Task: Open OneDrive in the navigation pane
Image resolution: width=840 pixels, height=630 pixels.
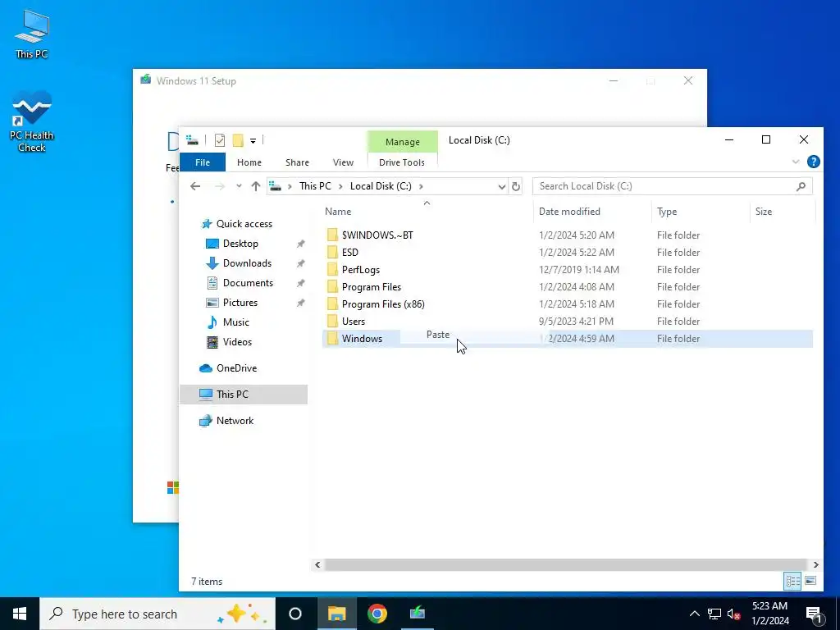Action: click(236, 368)
